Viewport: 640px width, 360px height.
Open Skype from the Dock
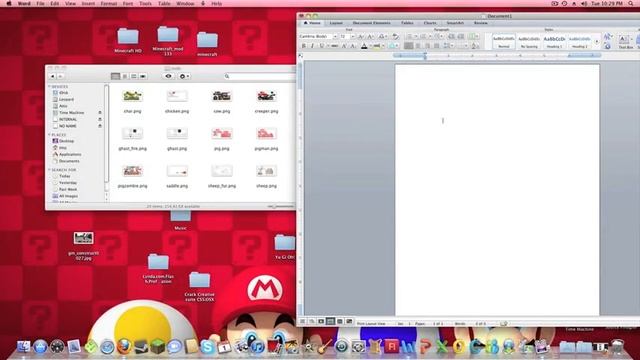click(207, 347)
